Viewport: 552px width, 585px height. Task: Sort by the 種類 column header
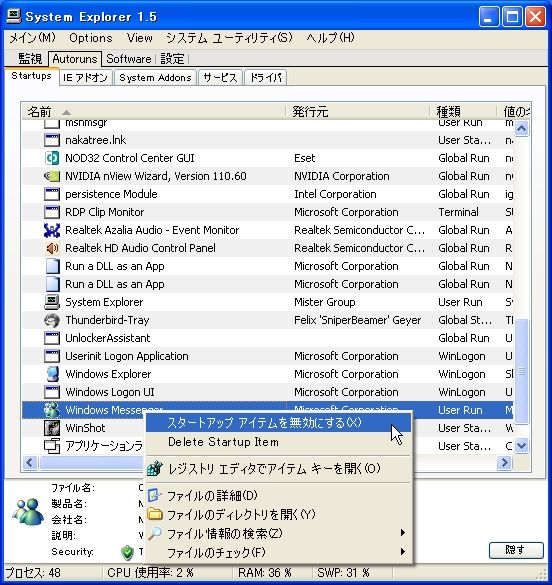[x=463, y=112]
